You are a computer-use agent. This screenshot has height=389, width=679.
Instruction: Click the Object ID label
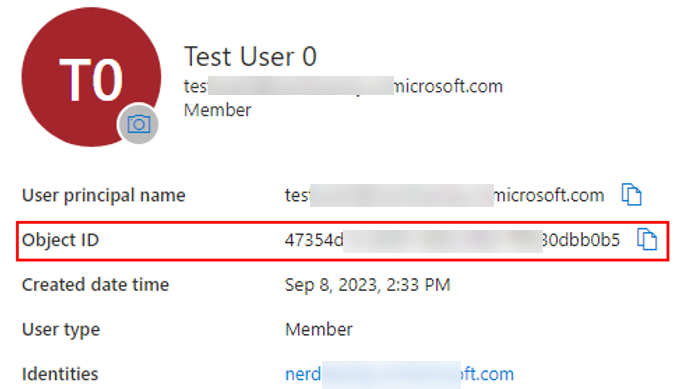click(60, 240)
